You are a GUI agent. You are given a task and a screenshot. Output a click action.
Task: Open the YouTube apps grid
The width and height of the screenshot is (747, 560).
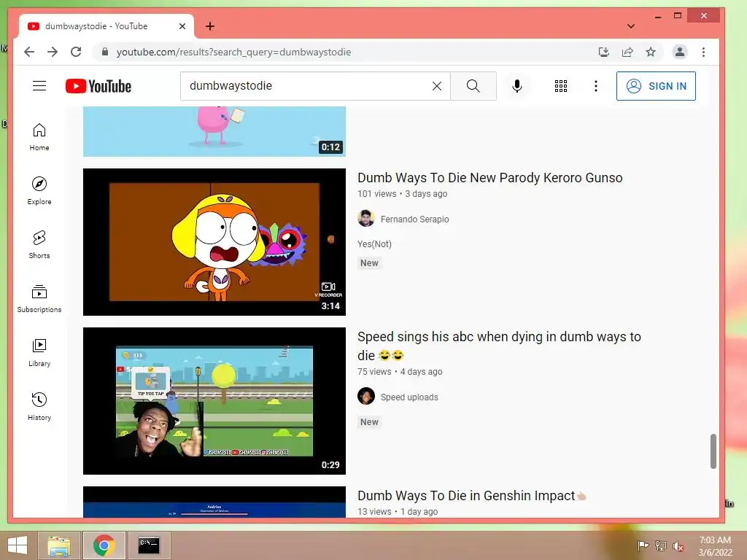tap(561, 86)
